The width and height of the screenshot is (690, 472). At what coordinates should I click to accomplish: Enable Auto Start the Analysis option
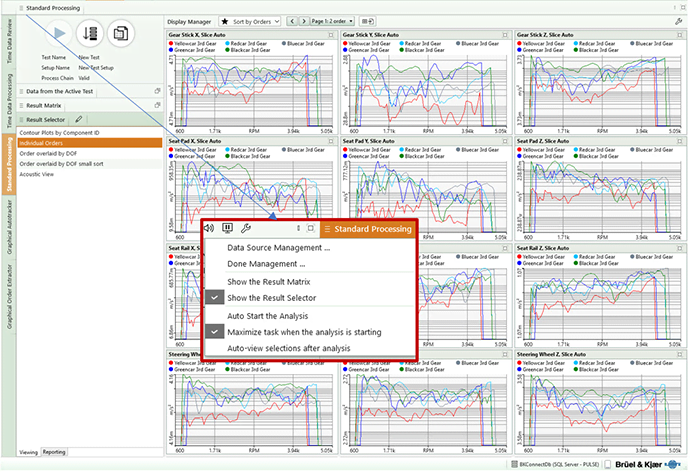pos(268,316)
